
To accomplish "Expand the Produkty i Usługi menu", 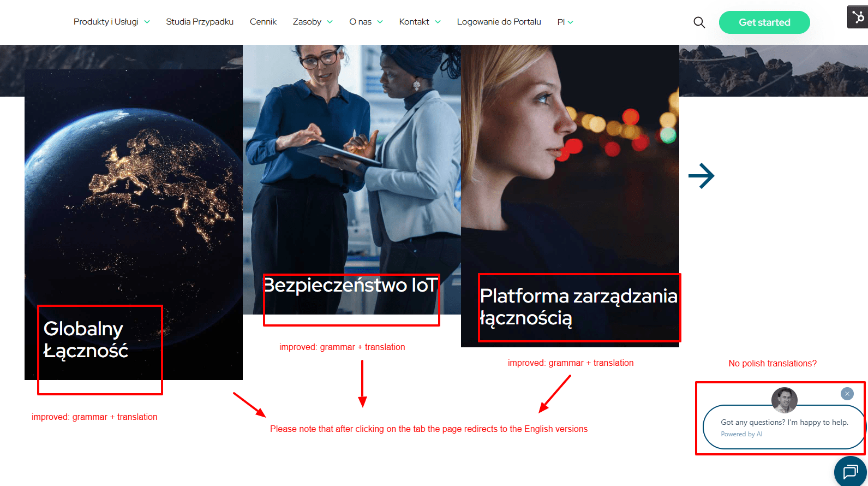I will [112, 22].
